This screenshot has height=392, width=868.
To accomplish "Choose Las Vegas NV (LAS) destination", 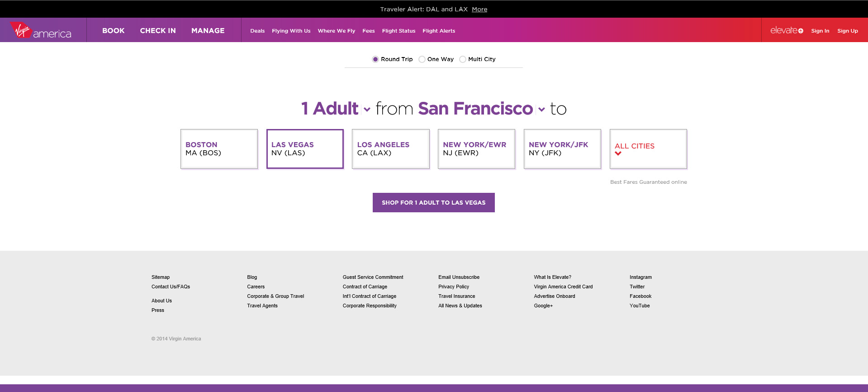I will (x=305, y=149).
